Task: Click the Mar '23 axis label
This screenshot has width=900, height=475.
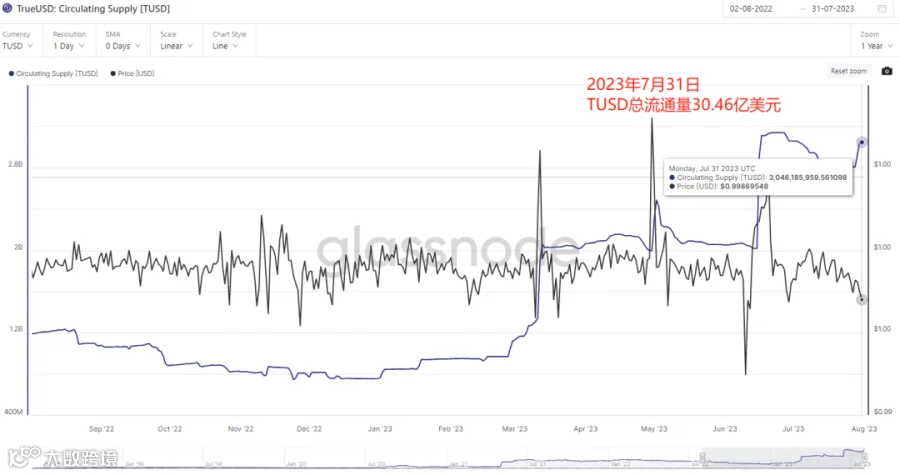Action: click(x=515, y=429)
